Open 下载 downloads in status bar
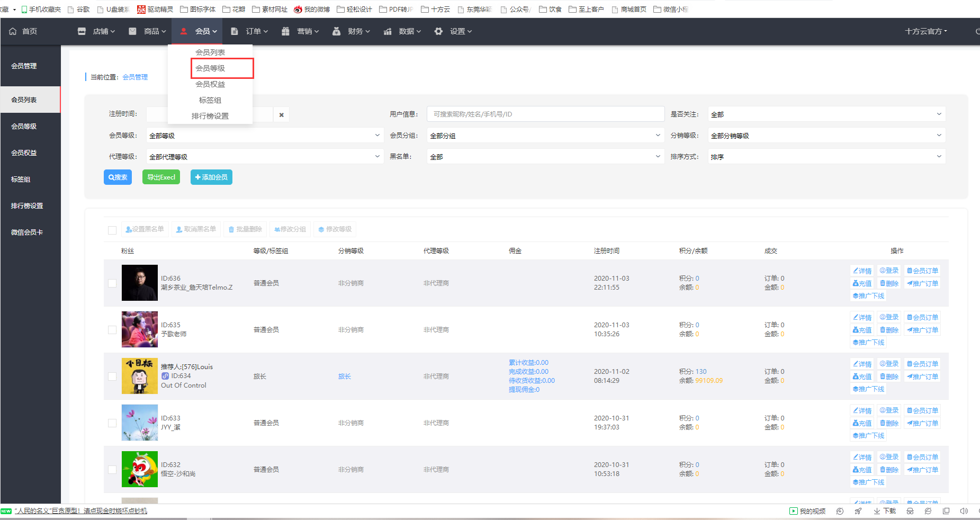The width and height of the screenshot is (980, 520). click(885, 511)
